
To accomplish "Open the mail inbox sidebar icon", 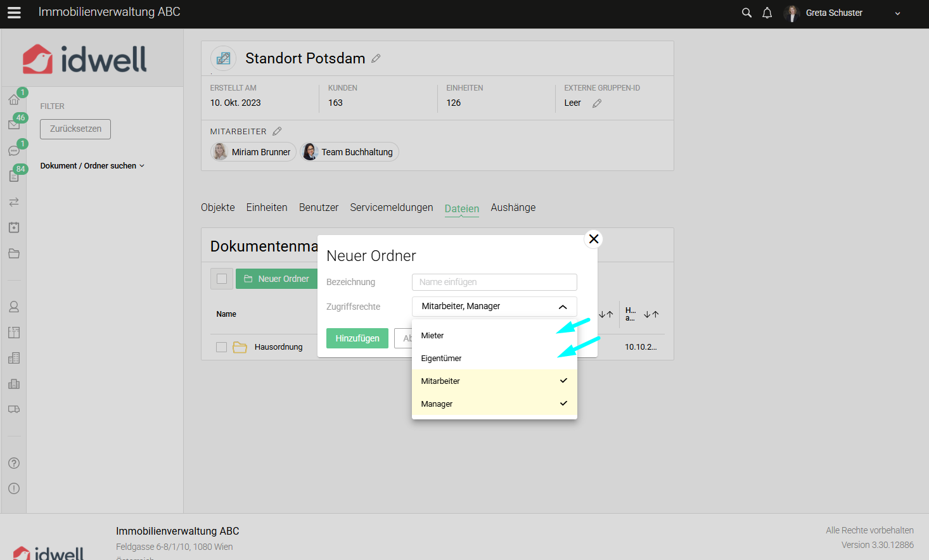I will pyautogui.click(x=14, y=125).
